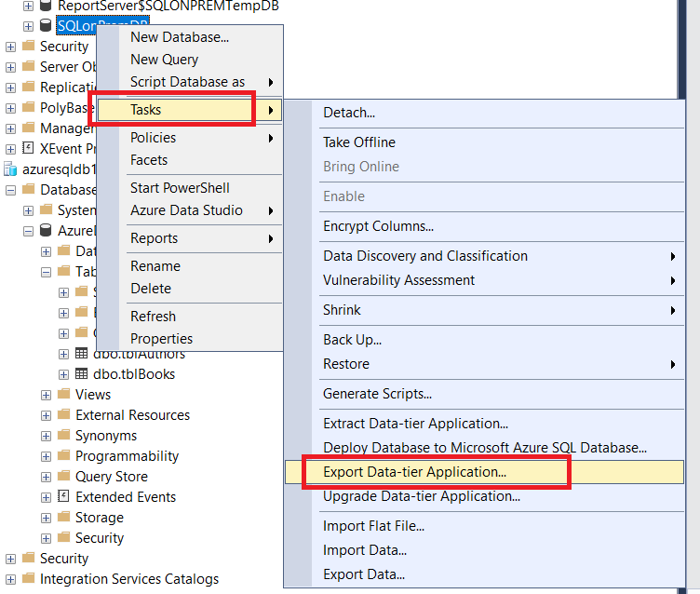The height and width of the screenshot is (594, 700).
Task: Expand the Views tree node
Action: [46, 395]
